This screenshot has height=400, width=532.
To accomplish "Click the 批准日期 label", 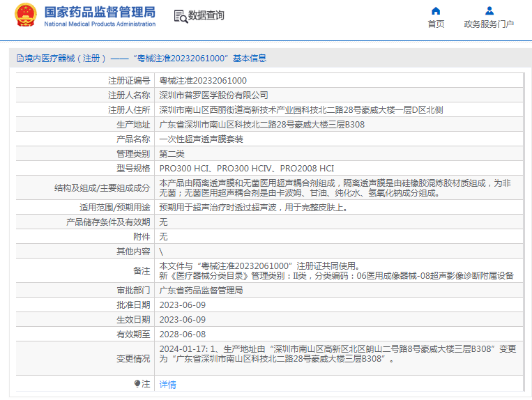I will (133, 305).
